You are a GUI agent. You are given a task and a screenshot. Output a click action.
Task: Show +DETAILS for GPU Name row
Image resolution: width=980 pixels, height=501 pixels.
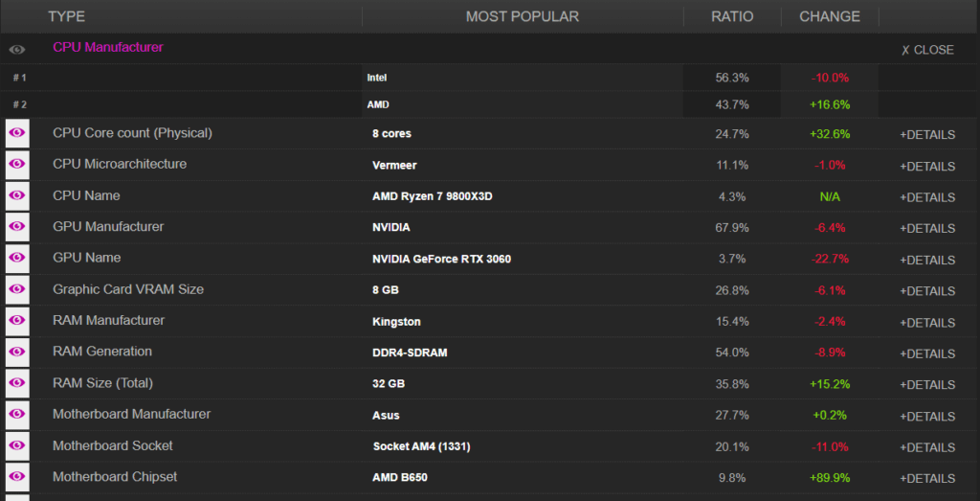click(927, 260)
